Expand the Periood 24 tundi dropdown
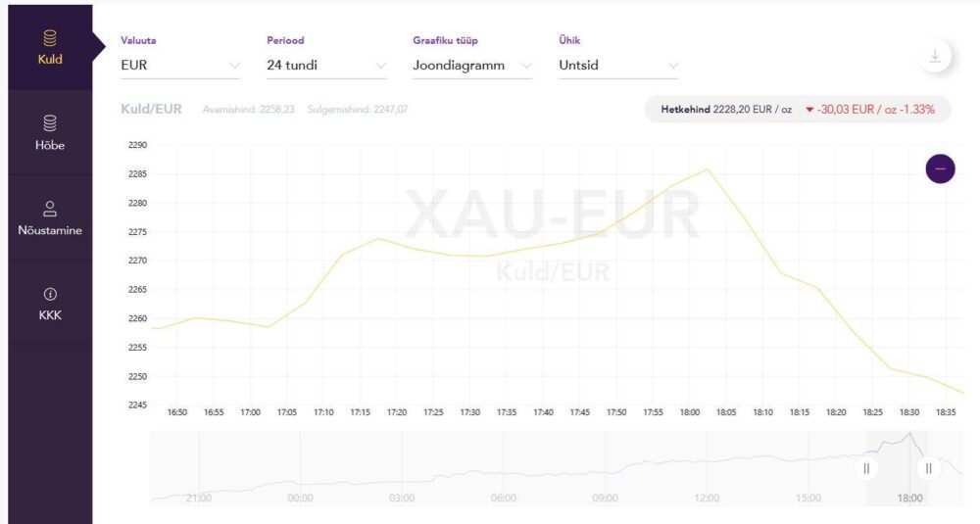Viewport: 980px width, 524px height. point(326,66)
